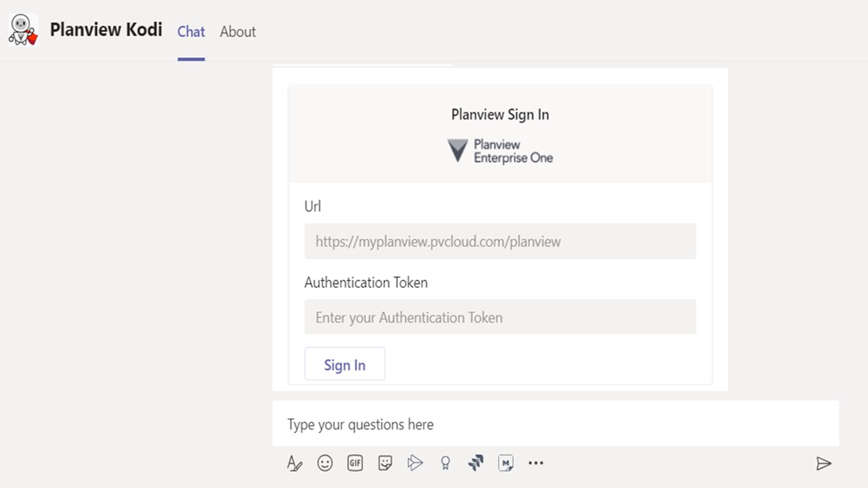Expand more messaging extensions (three dots)
The image size is (868, 488).
coord(536,463)
